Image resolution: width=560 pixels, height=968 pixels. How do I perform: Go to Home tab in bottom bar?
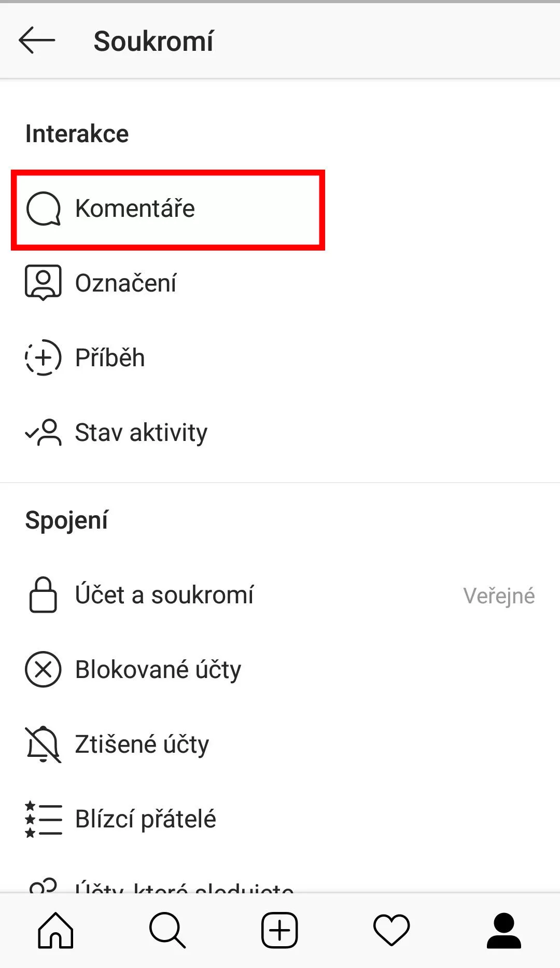coord(56,930)
